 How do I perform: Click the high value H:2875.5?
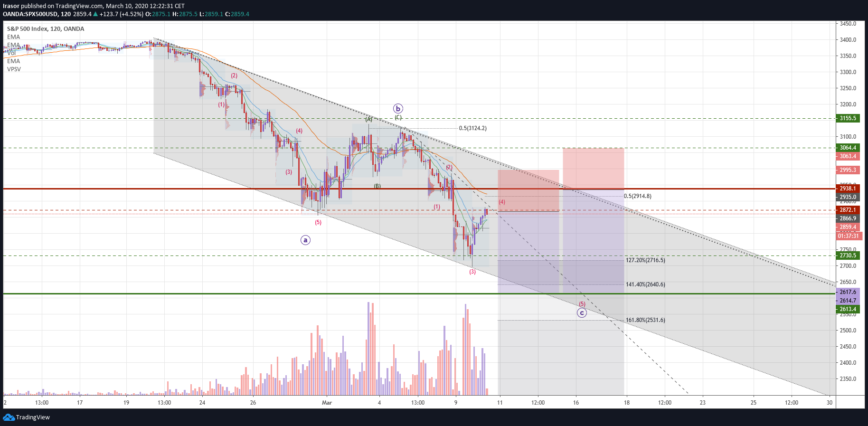pos(185,14)
